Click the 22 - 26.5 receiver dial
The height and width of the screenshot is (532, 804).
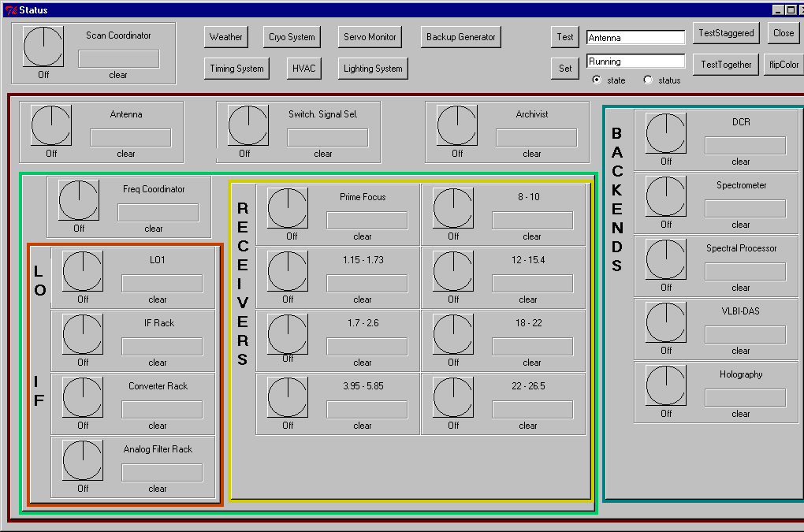(453, 397)
